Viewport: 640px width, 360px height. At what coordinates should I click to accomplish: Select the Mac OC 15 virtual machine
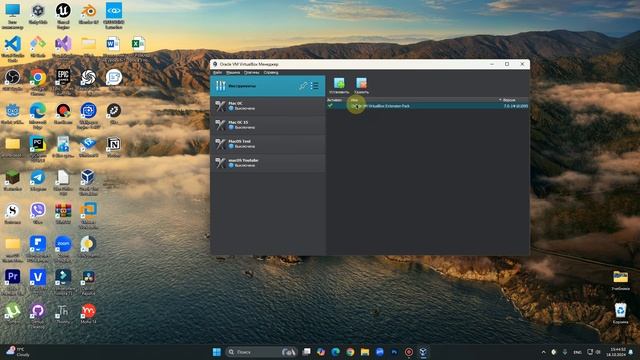(268, 125)
